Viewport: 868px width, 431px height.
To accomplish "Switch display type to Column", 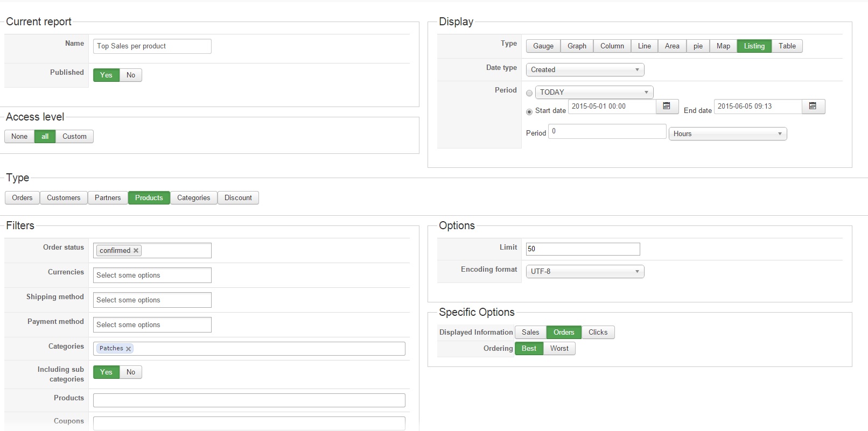I will tap(612, 46).
